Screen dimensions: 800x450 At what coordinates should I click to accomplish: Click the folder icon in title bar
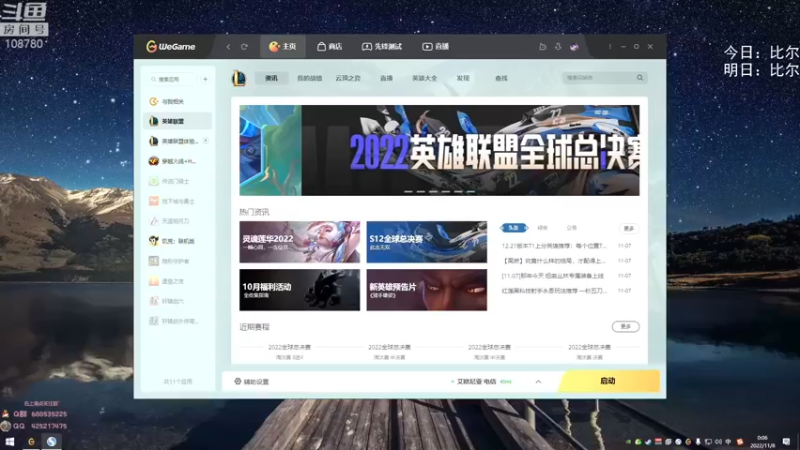[x=542, y=46]
